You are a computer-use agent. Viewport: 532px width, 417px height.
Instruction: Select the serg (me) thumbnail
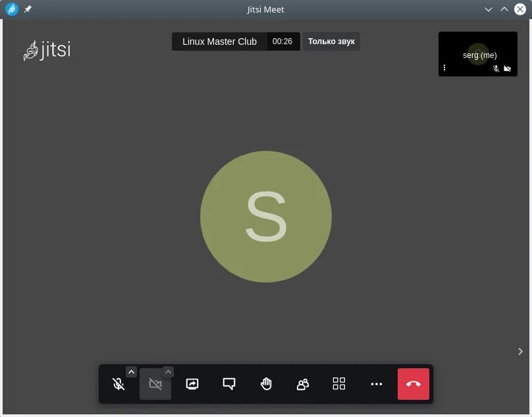coord(478,54)
